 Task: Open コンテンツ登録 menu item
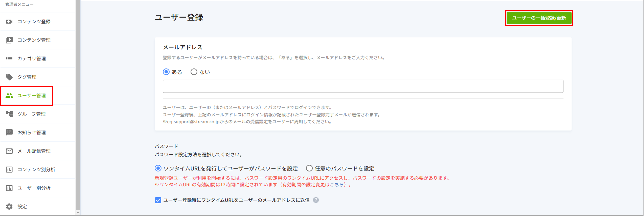pos(38,21)
